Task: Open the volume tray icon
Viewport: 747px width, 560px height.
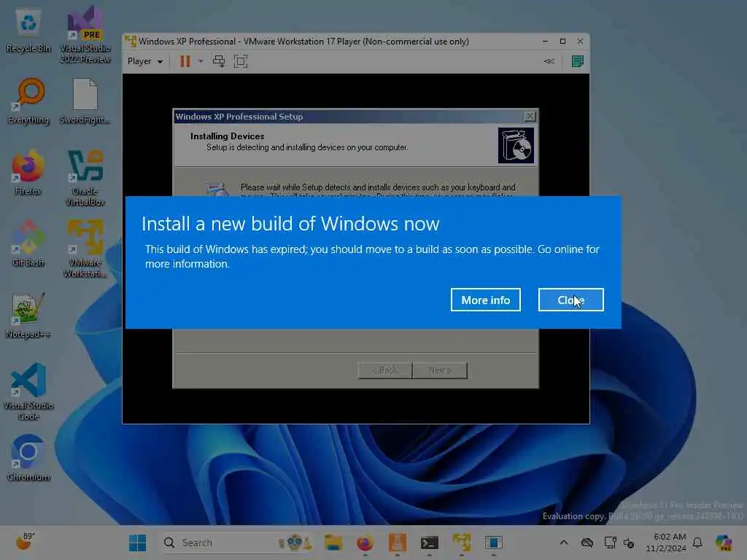Action: click(x=629, y=542)
